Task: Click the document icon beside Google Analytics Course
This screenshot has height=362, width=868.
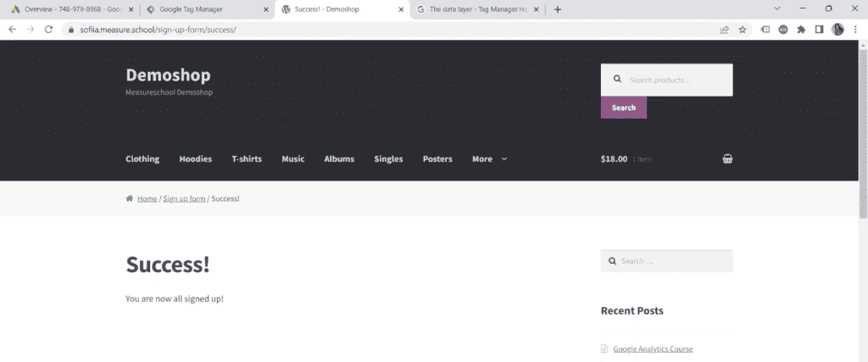Action: pyautogui.click(x=604, y=348)
